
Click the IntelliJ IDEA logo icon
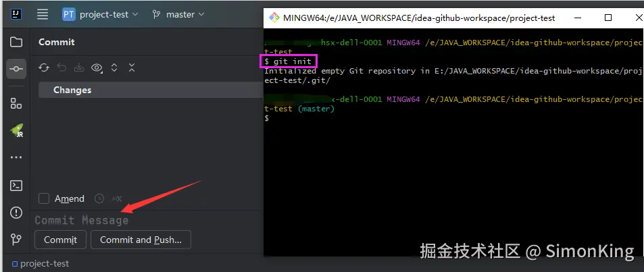[16, 14]
